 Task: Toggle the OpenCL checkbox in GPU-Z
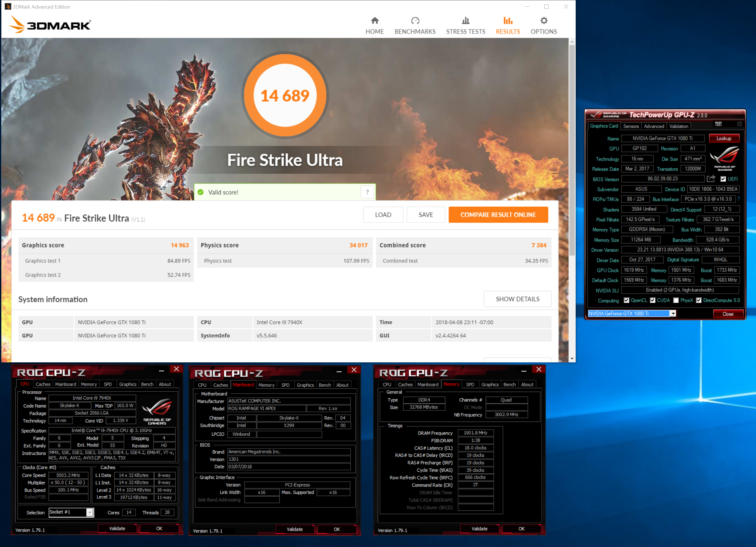pos(626,300)
